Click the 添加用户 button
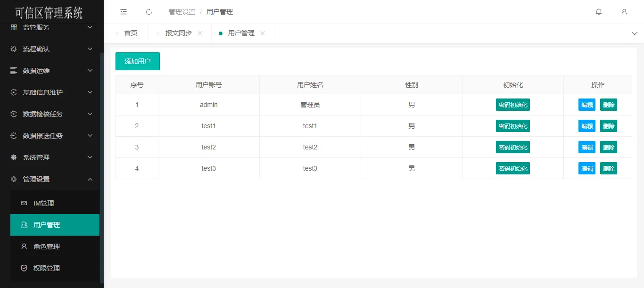 tap(138, 61)
